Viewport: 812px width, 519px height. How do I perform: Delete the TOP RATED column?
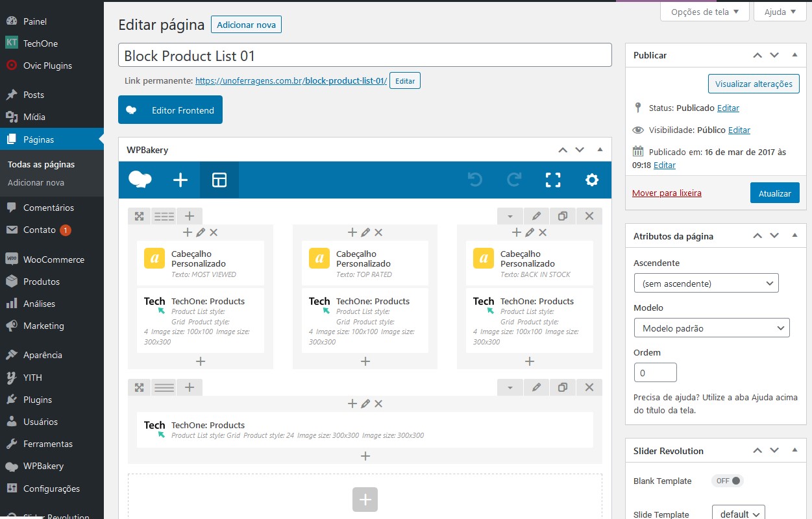378,232
